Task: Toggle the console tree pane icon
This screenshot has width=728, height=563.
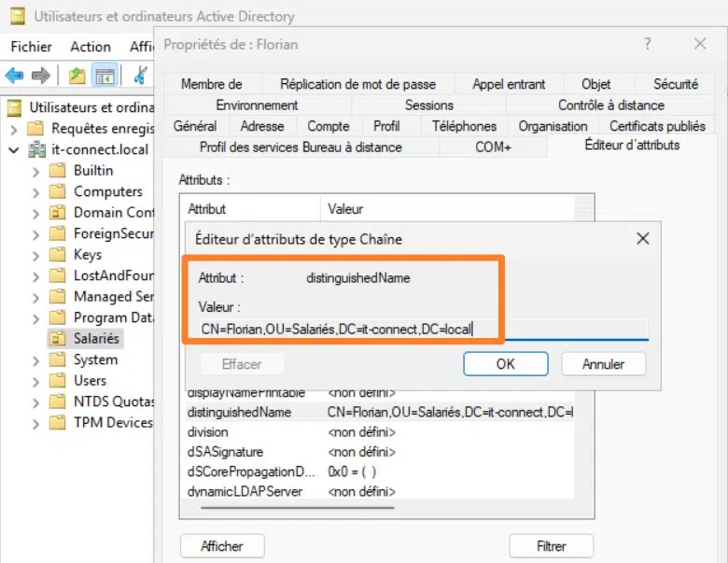Action: [105, 76]
